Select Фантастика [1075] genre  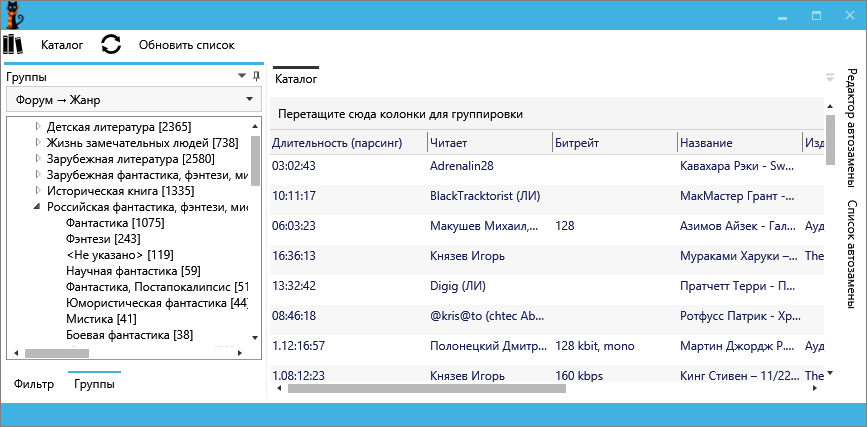coord(115,223)
